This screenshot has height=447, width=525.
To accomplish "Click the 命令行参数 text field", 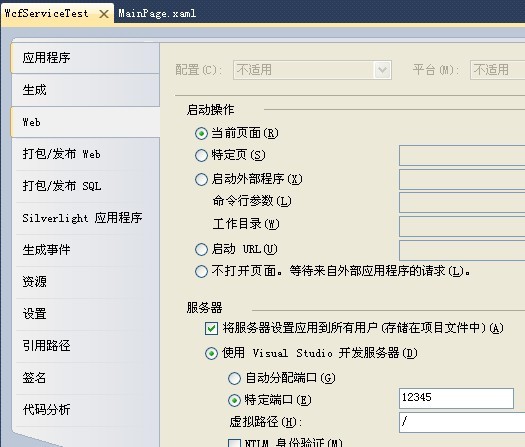I will click(x=462, y=202).
